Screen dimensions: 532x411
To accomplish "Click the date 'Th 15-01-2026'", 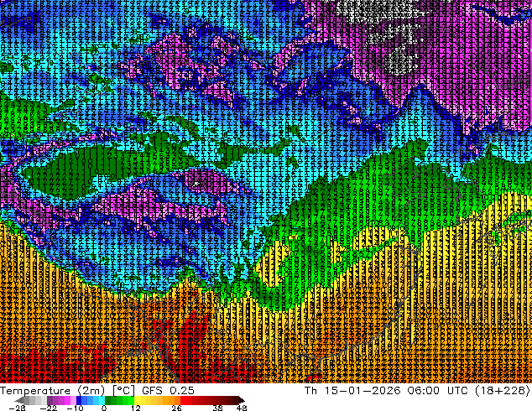I will [352, 391].
